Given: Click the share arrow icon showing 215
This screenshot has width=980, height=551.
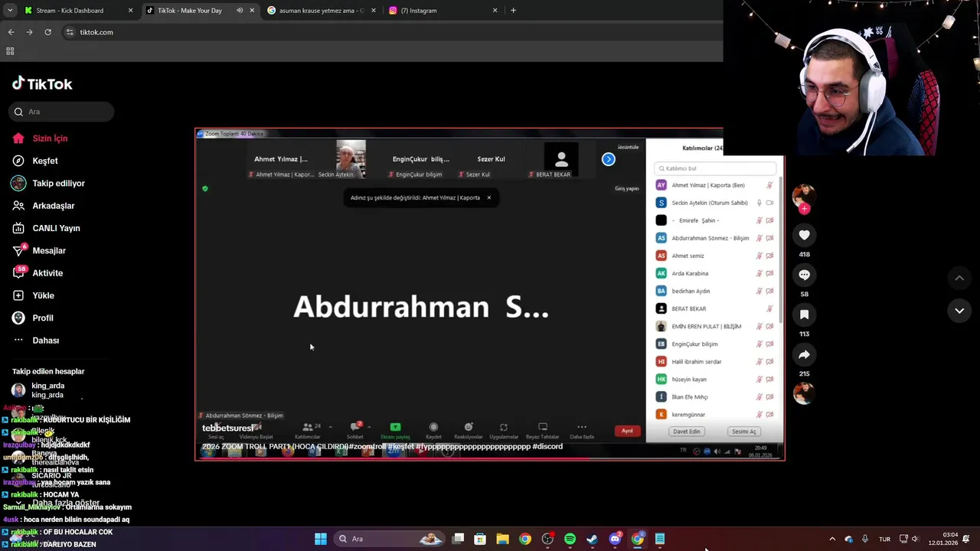Looking at the screenshot, I should pos(804,354).
